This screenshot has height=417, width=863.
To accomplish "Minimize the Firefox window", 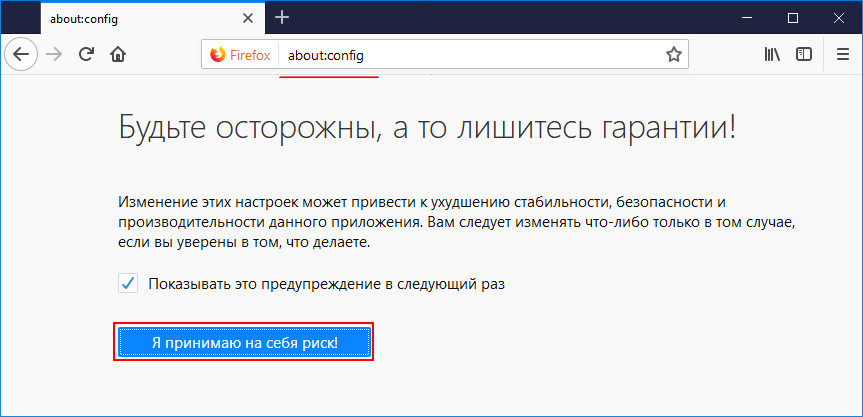I will 747,18.
